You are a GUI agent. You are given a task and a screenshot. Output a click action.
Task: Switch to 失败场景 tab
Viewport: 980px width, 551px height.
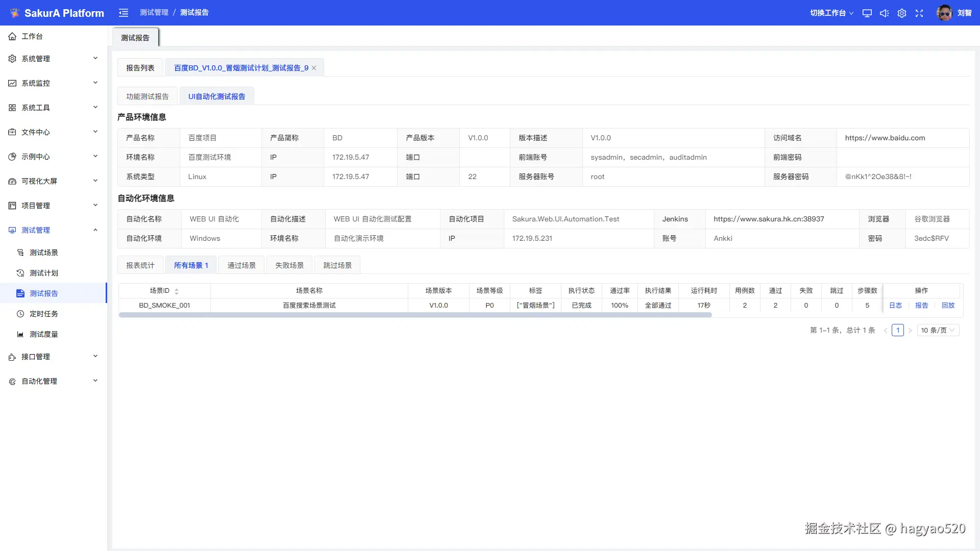pyautogui.click(x=289, y=265)
